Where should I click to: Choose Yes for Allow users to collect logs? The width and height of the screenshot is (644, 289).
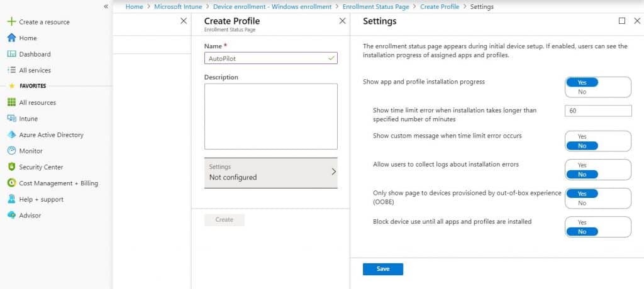pos(582,165)
